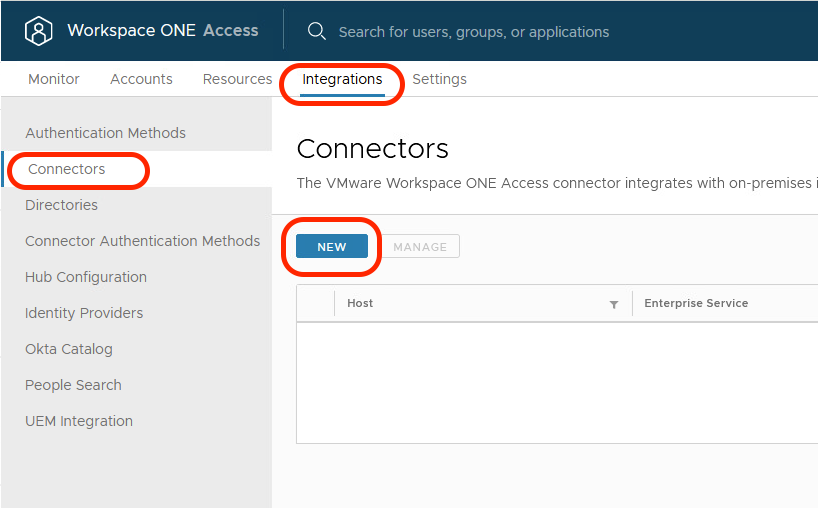
Task: Open the Okta Catalog page
Action: 69,349
